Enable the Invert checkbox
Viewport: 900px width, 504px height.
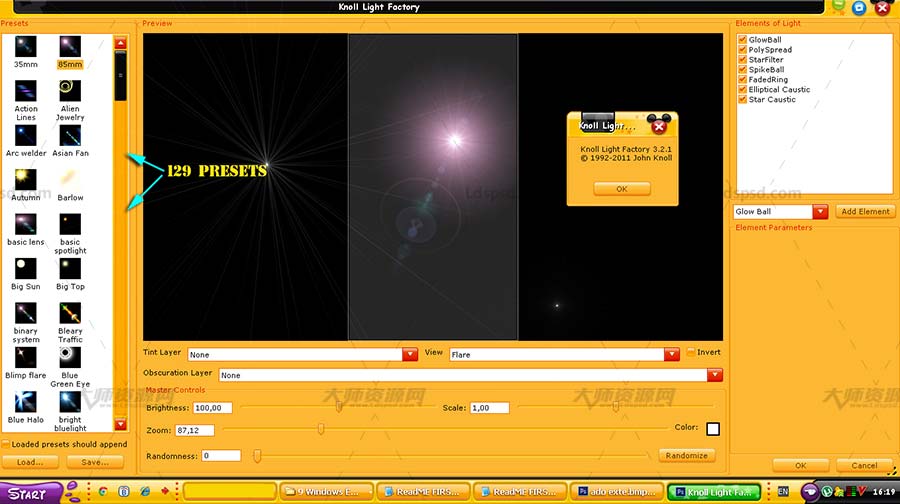pyautogui.click(x=691, y=352)
